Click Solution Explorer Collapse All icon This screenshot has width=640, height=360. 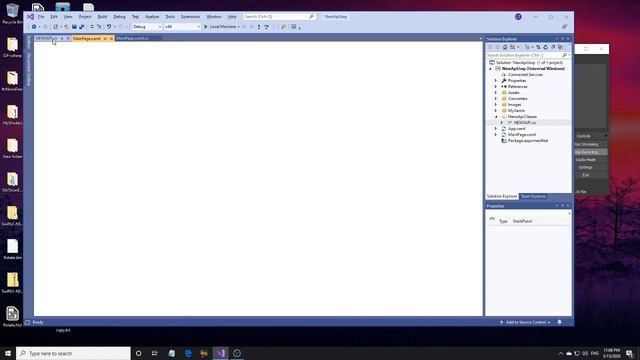point(553,47)
